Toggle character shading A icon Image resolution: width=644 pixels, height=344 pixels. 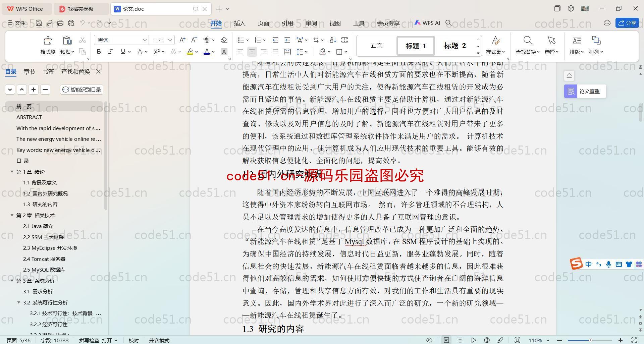pos(224,52)
